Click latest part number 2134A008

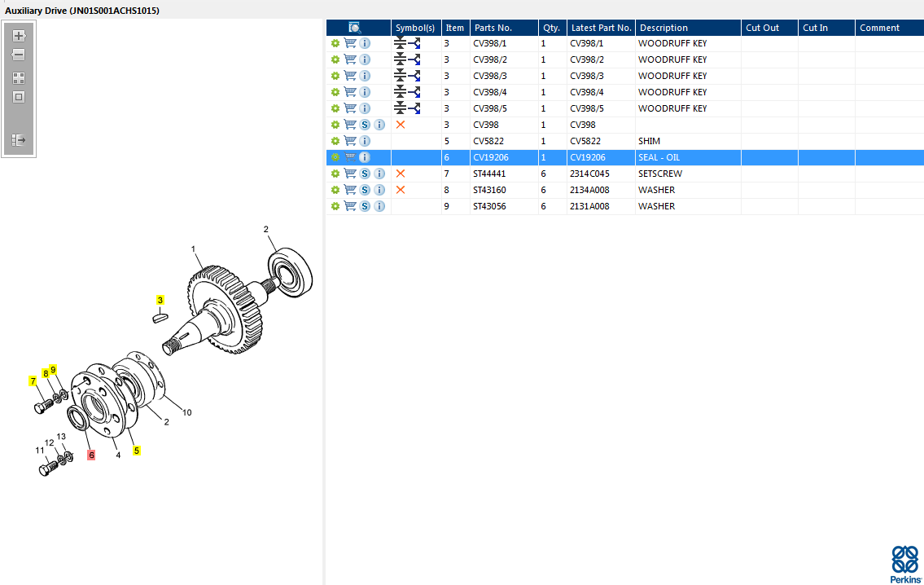(590, 190)
